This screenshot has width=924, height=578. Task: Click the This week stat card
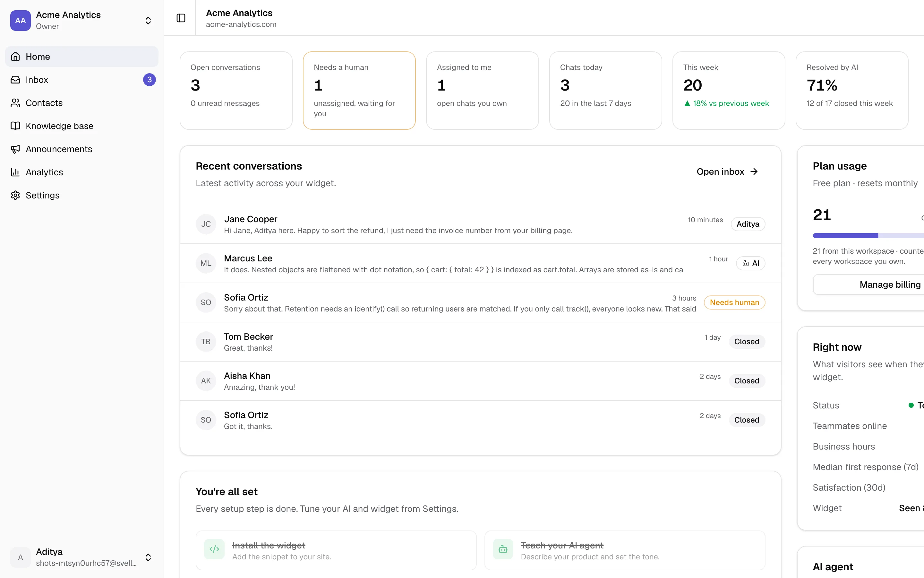tap(729, 91)
